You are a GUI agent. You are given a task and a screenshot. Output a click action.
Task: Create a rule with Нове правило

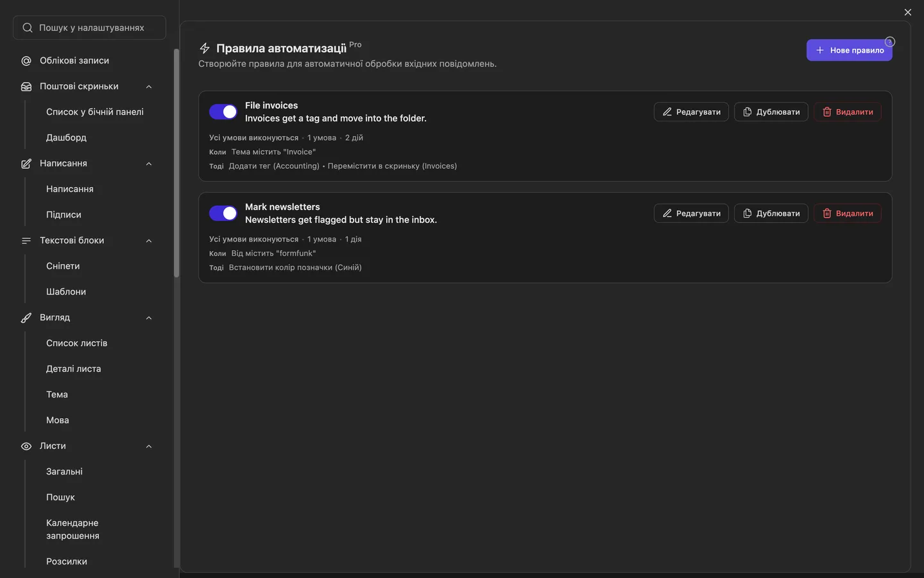pyautogui.click(x=849, y=50)
